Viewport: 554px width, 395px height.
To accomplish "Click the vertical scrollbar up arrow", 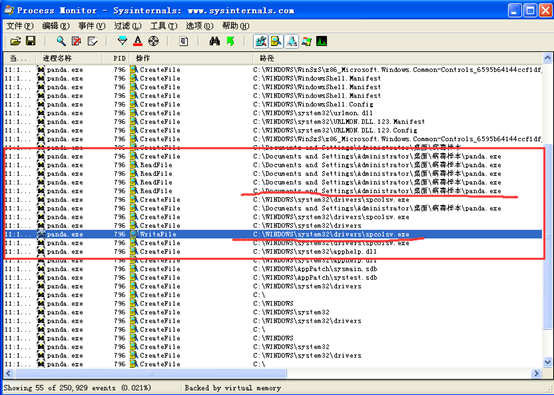I will (x=547, y=58).
